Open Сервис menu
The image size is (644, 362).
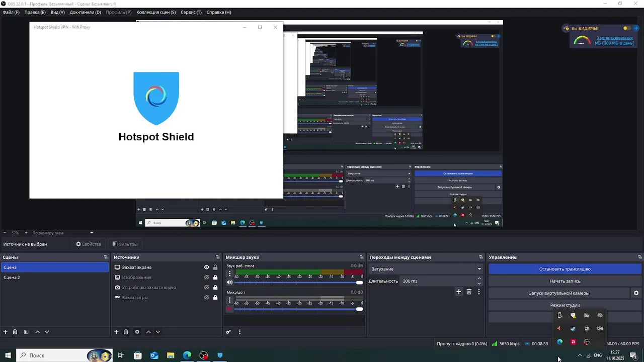(x=191, y=12)
